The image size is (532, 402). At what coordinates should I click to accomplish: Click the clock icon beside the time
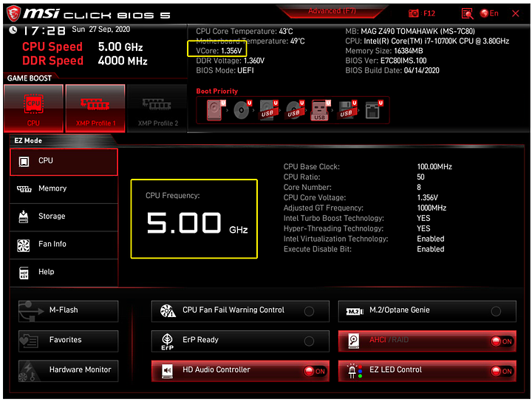13,30
